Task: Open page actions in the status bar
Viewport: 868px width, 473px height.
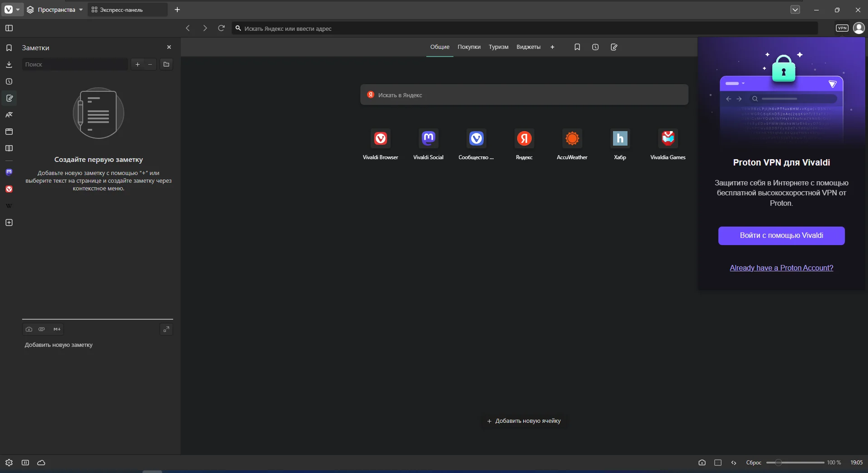Action: [x=734, y=463]
